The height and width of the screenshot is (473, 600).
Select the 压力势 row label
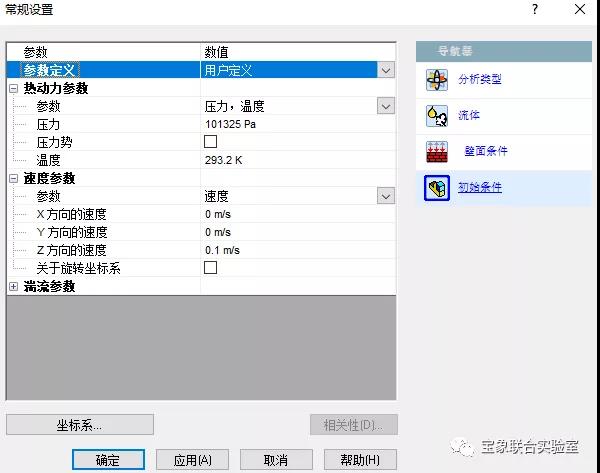pos(54,142)
